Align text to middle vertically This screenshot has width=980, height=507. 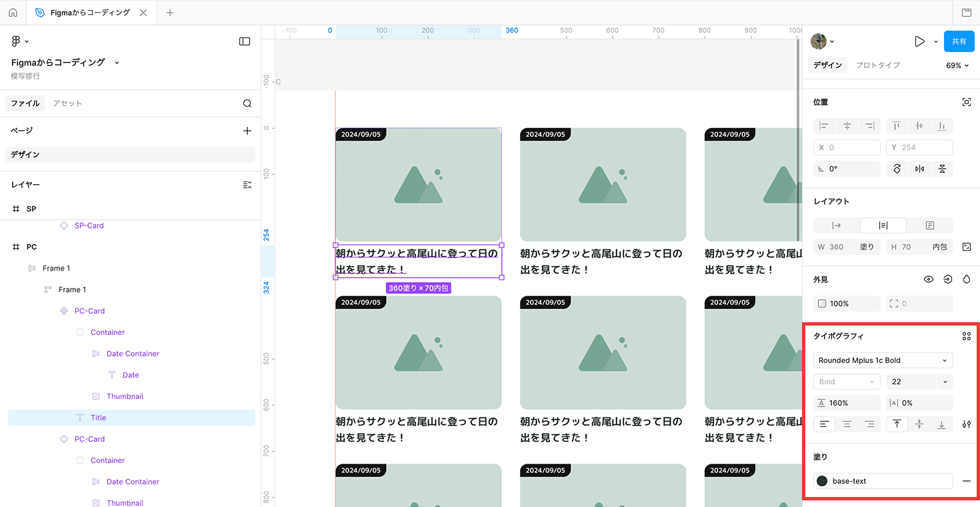pyautogui.click(x=919, y=424)
